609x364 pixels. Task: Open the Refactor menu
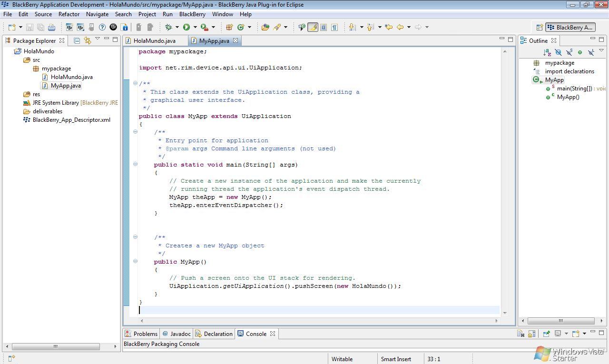[69, 14]
